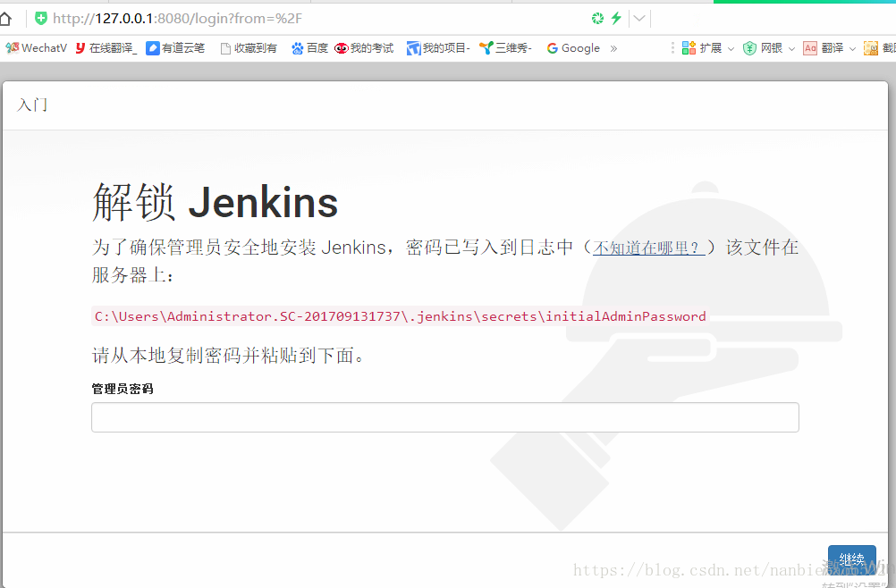Open the Google bookmark
Screen dimensions: 896x588
(x=573, y=48)
